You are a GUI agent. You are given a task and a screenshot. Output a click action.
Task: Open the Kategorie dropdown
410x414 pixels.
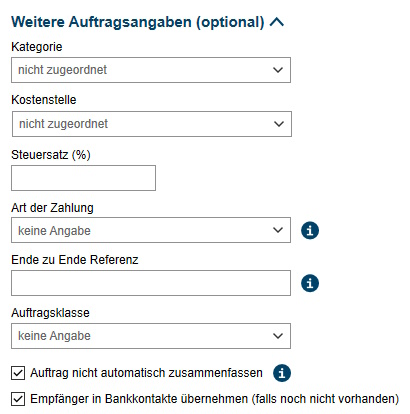[151, 70]
